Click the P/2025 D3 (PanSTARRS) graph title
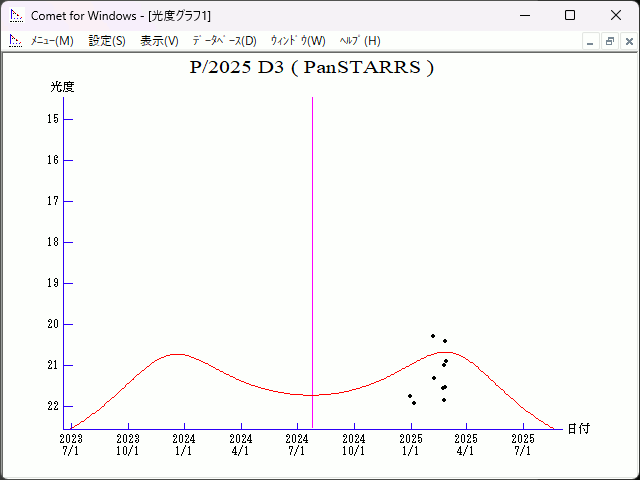This screenshot has height=480, width=640. (311, 68)
